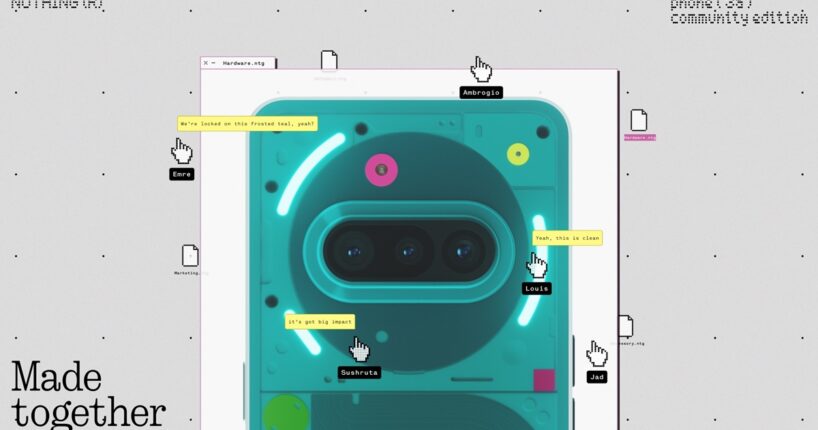
Task: Click the 'community edition' header text
Action: click(739, 18)
